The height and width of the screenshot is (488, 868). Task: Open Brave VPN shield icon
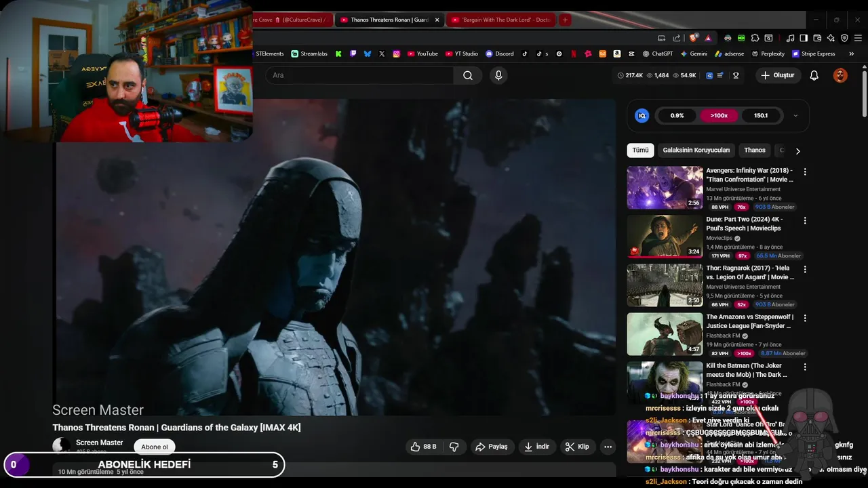coord(844,38)
